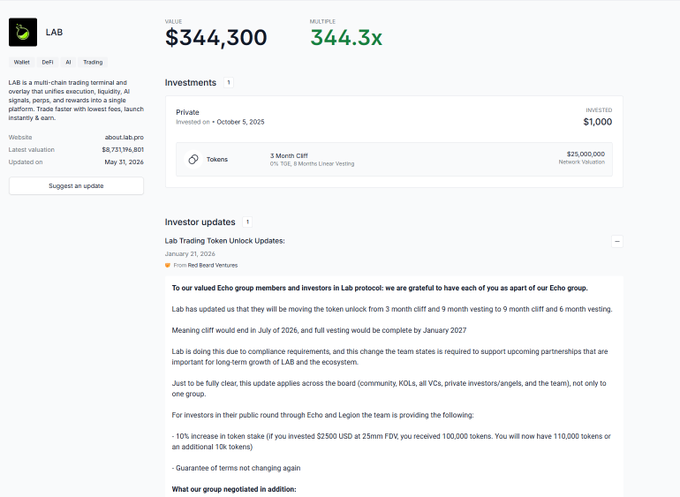Image resolution: width=680 pixels, height=497 pixels.
Task: Select the AI tag
Action: click(x=68, y=62)
